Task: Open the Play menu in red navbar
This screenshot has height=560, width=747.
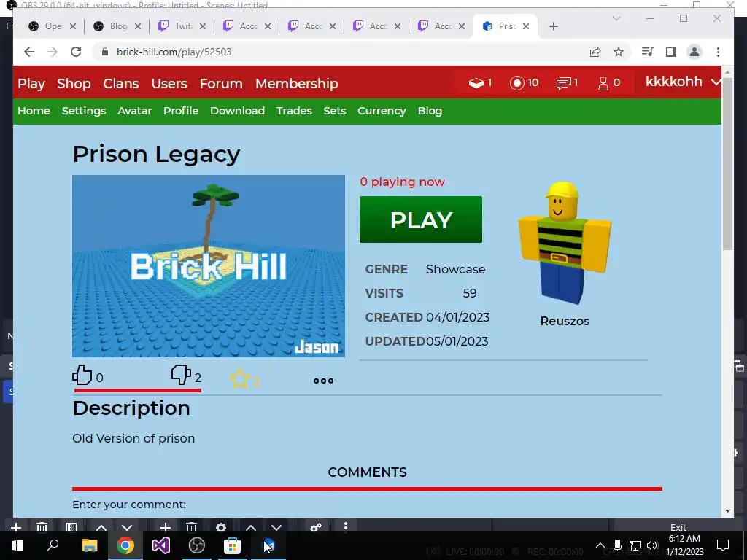Action: (x=31, y=83)
